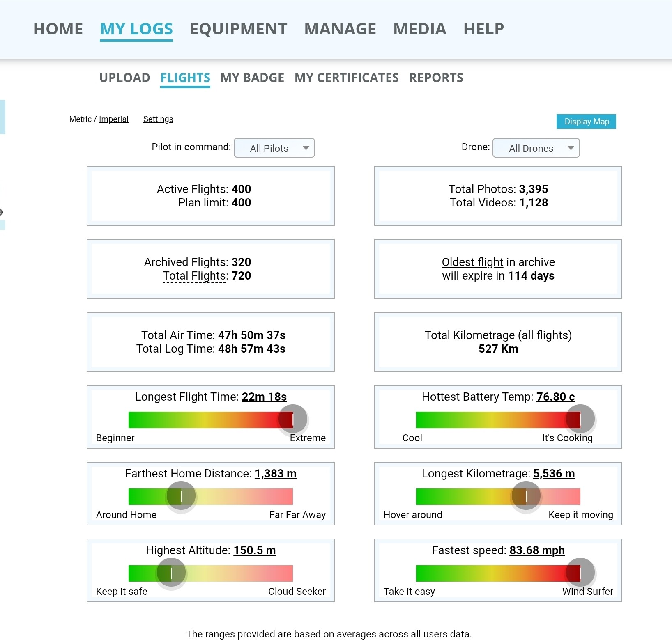Open the longest flight time 22m 18s
This screenshot has height=642, width=672.
(x=264, y=397)
